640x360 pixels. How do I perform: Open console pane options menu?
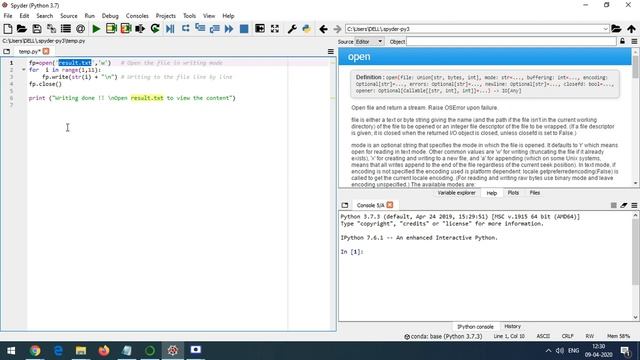pyautogui.click(x=634, y=205)
